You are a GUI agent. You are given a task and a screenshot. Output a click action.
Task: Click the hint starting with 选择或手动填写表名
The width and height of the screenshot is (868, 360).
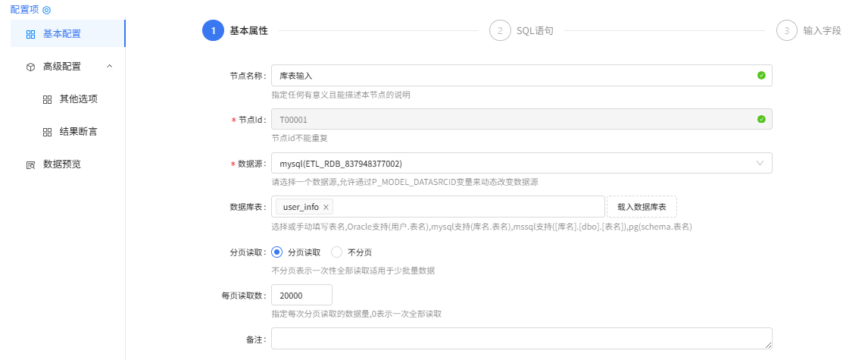[x=482, y=227]
